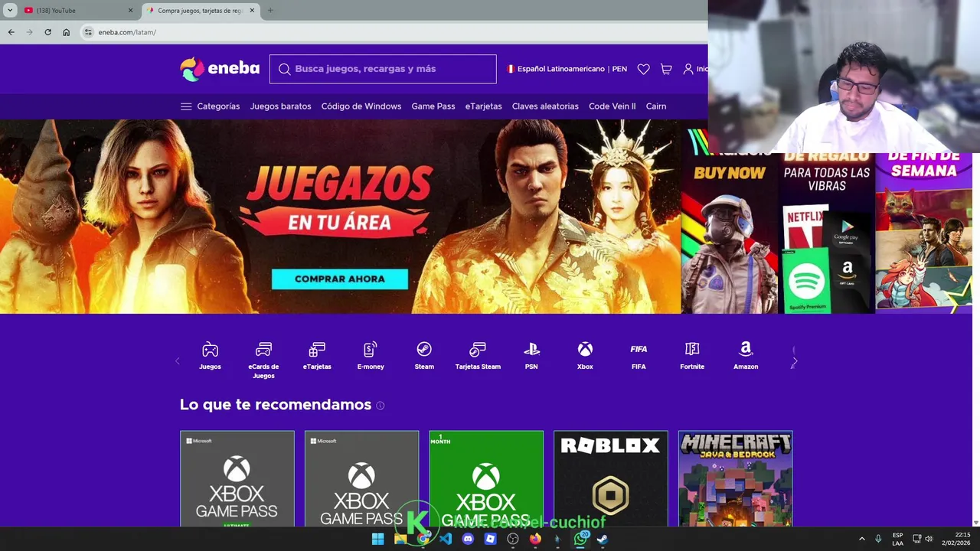Viewport: 980px width, 551px height.
Task: Reload the page with the browser refresh icon
Action: point(47,32)
